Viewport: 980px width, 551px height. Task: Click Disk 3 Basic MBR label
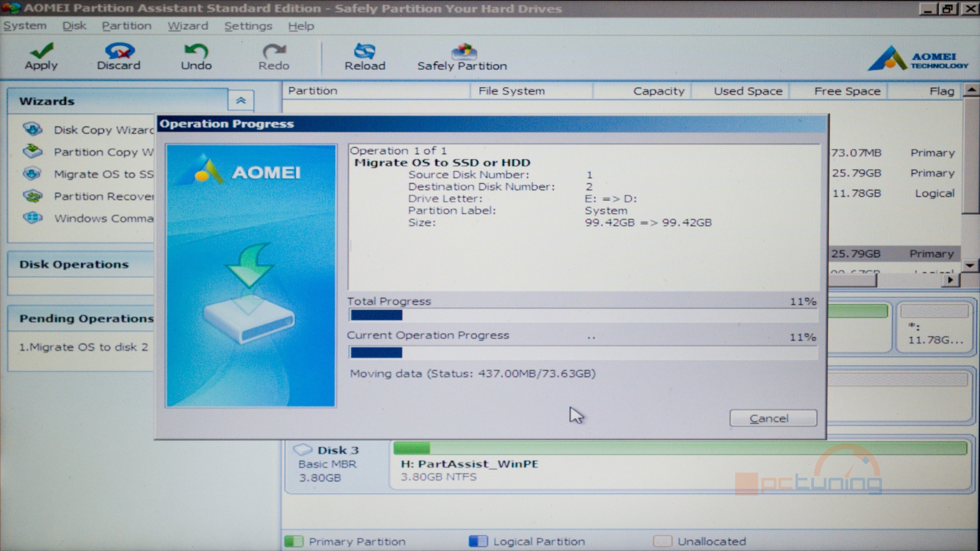coord(327,464)
